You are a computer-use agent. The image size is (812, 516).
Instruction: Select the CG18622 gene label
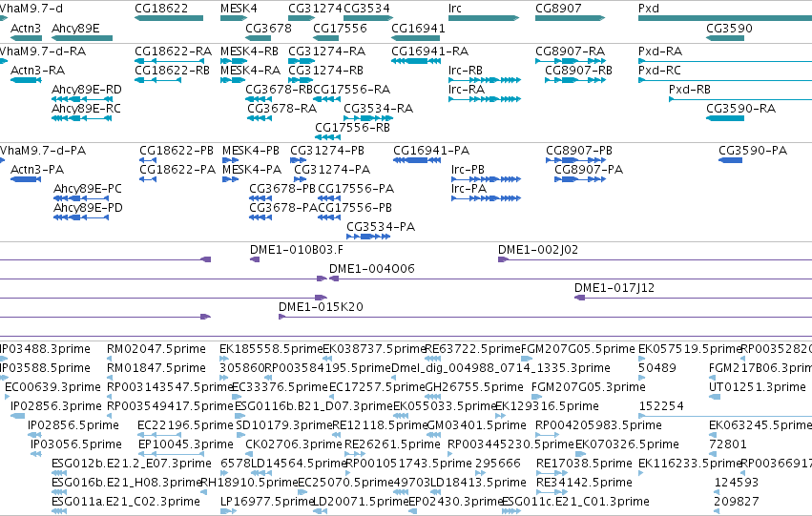[161, 9]
